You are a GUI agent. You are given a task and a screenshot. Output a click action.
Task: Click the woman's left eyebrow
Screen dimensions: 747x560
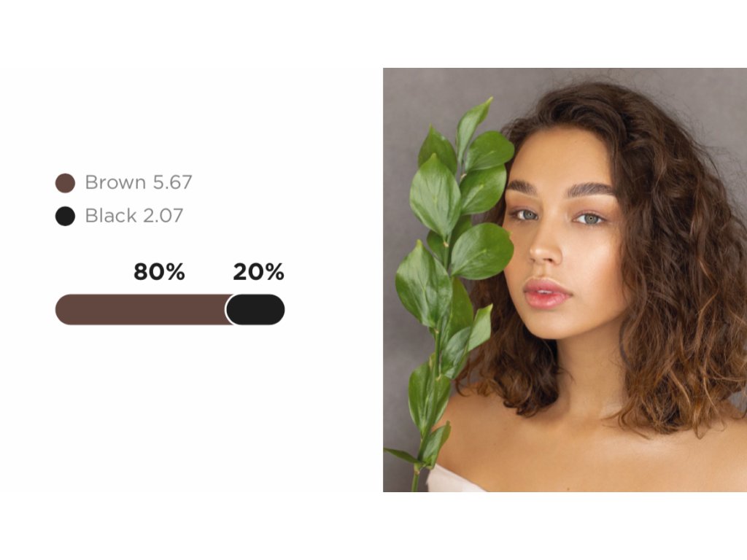591,189
